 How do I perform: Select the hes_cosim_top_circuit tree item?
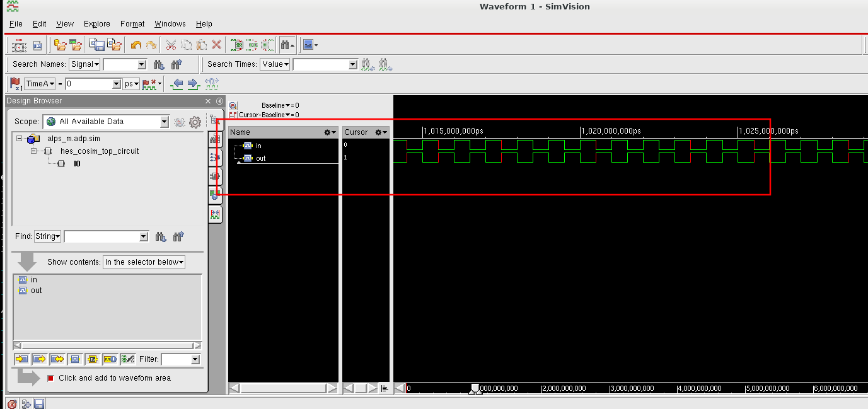click(100, 151)
